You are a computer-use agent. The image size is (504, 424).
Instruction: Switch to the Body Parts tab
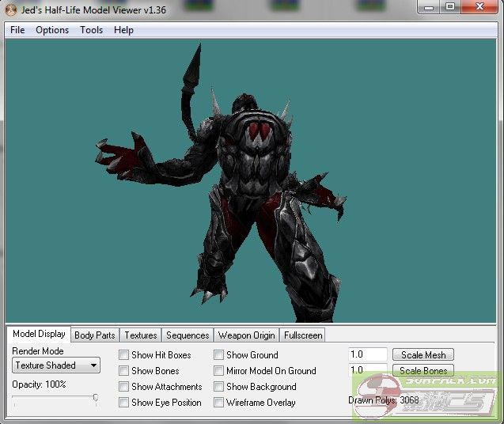pos(94,335)
